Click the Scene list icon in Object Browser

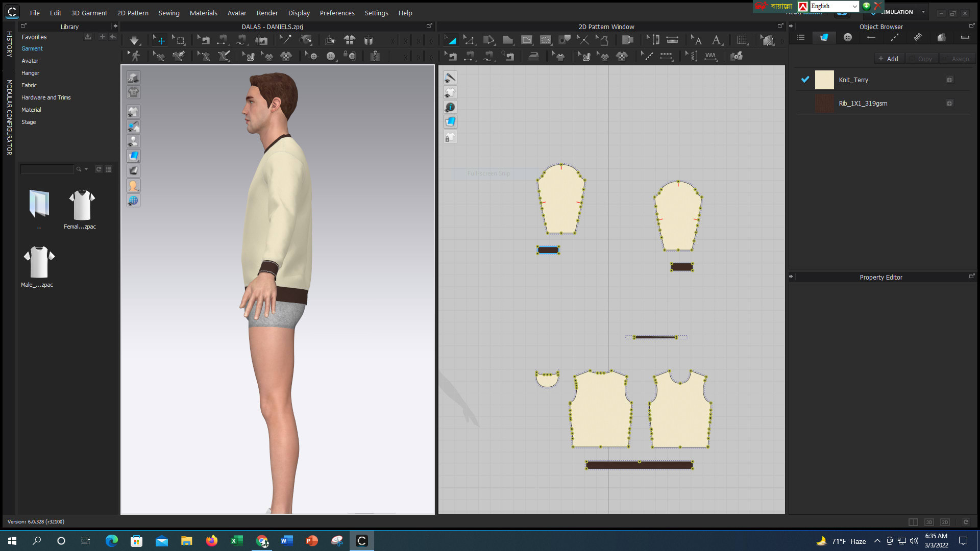click(800, 37)
